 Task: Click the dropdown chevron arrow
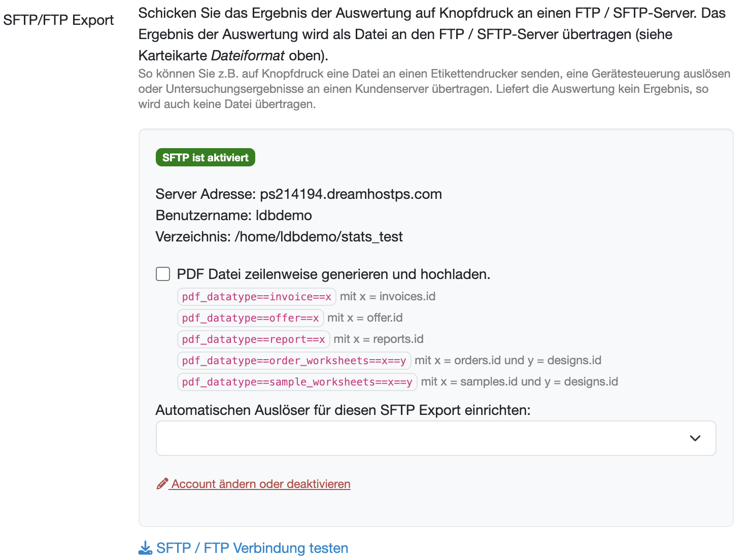695,438
